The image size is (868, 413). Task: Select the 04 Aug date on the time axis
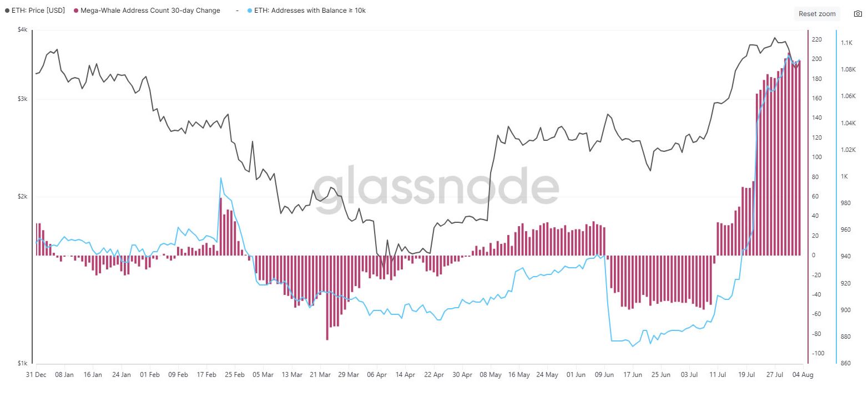[803, 375]
